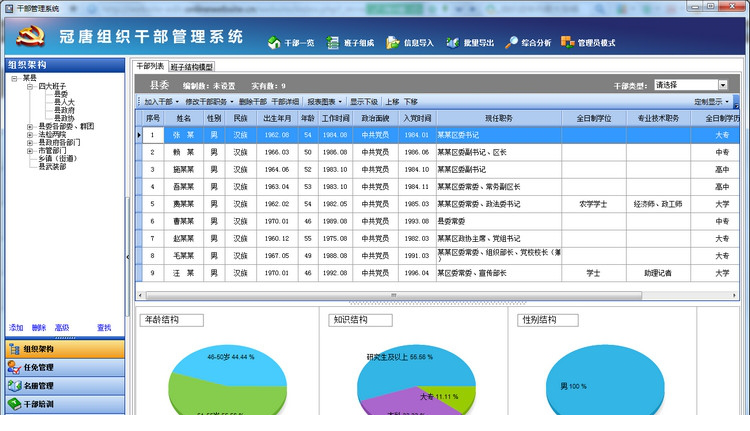750x431 pixels.
Task: Click the 查找 link below the tree
Action: pos(104,328)
